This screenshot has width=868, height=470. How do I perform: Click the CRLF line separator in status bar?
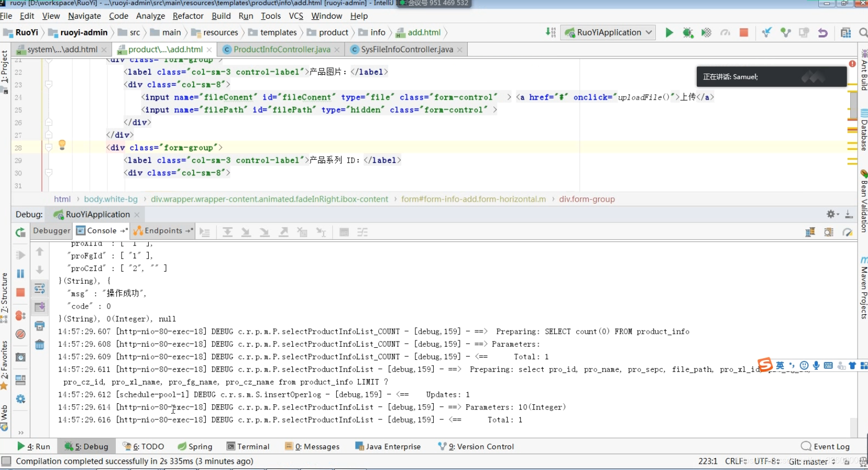[x=736, y=461]
